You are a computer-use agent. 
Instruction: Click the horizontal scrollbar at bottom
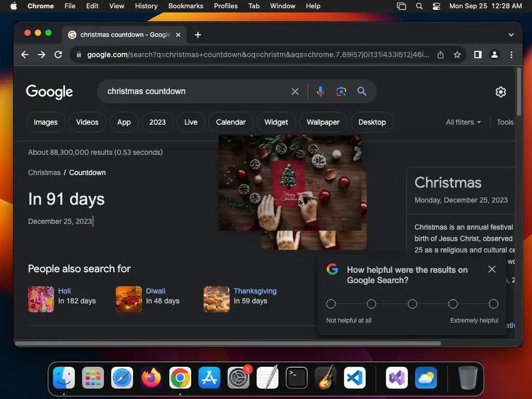(228, 343)
